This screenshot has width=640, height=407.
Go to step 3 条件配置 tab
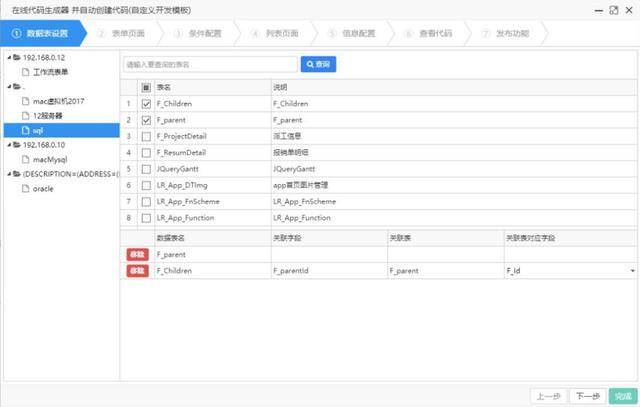(x=198, y=33)
